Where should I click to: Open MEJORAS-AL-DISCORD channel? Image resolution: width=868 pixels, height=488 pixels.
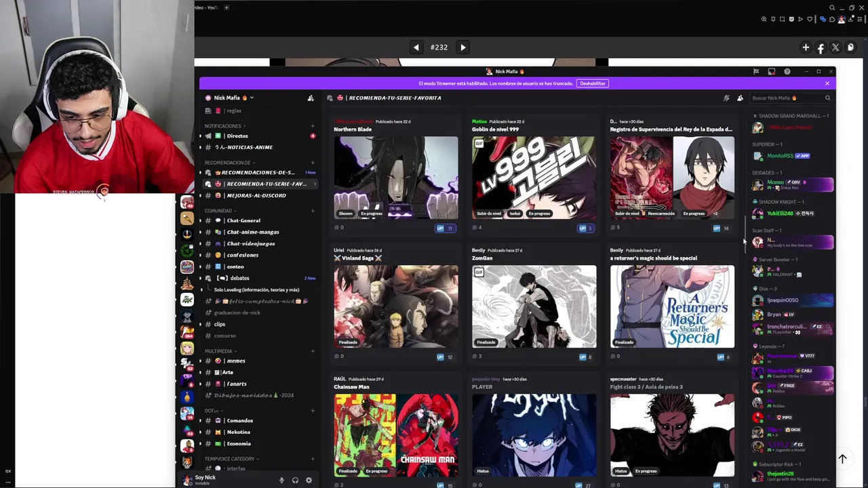tap(260, 195)
